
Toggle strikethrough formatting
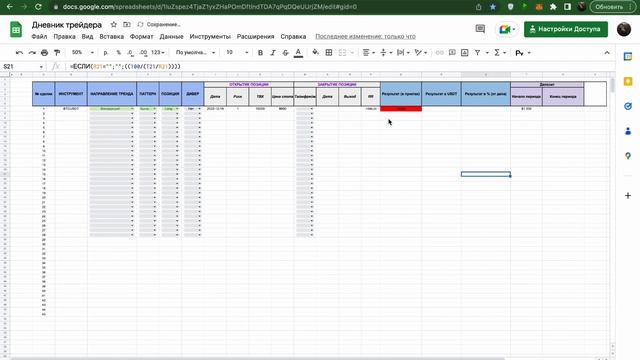(285, 53)
